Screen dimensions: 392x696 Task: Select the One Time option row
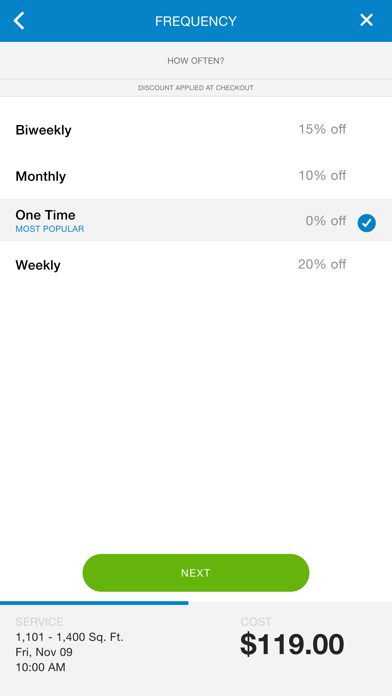coord(196,220)
